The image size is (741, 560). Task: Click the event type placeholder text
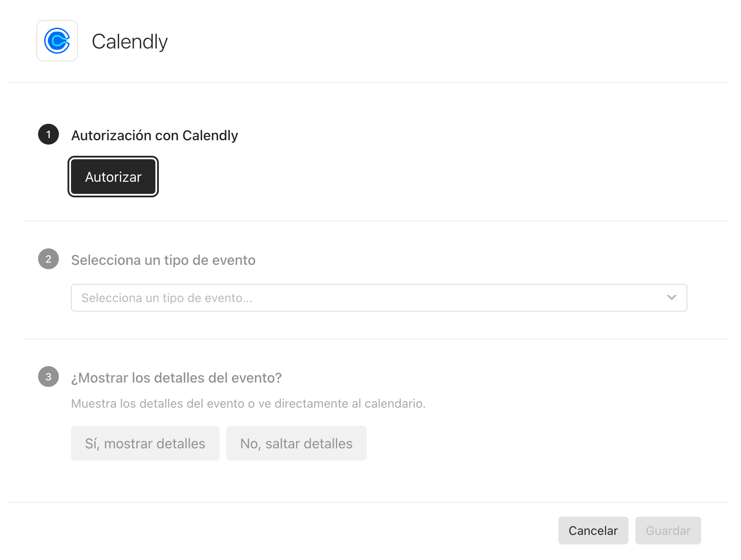tap(167, 298)
